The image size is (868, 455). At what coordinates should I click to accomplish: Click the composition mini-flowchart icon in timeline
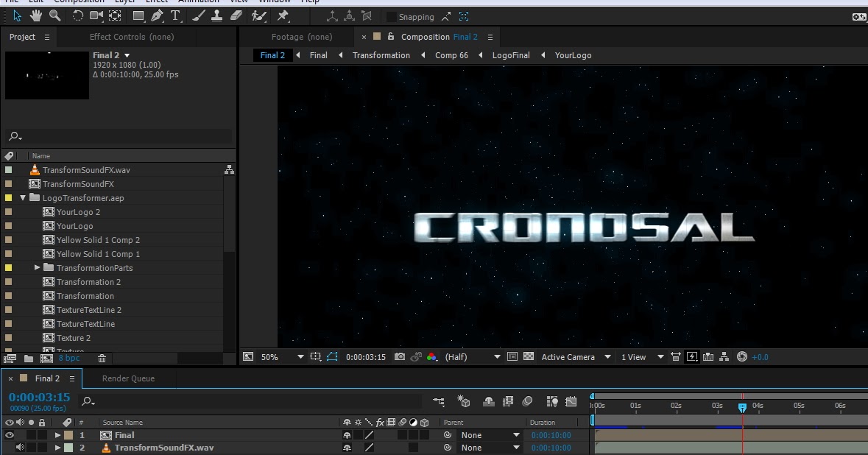(439, 401)
